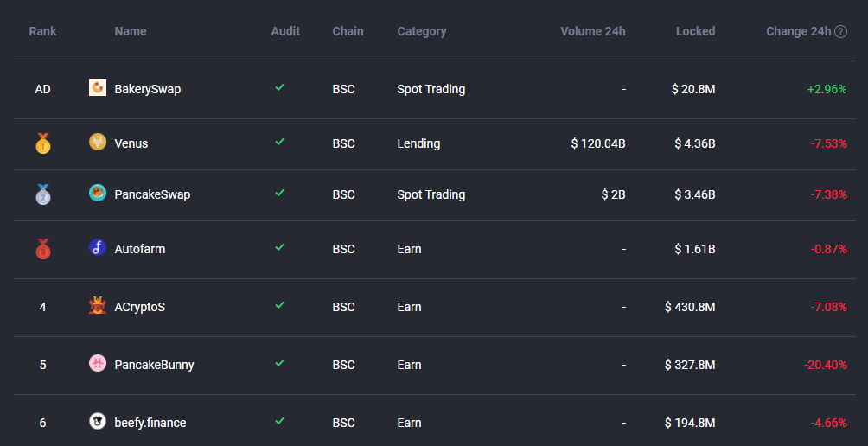Click the gold medal rank icon for Venus

[42, 143]
